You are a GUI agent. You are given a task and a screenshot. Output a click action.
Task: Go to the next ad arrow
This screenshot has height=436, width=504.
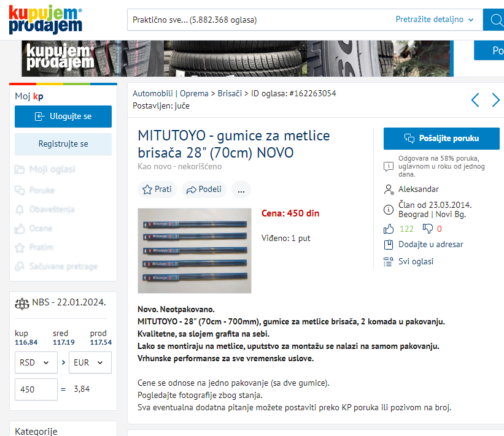495,100
